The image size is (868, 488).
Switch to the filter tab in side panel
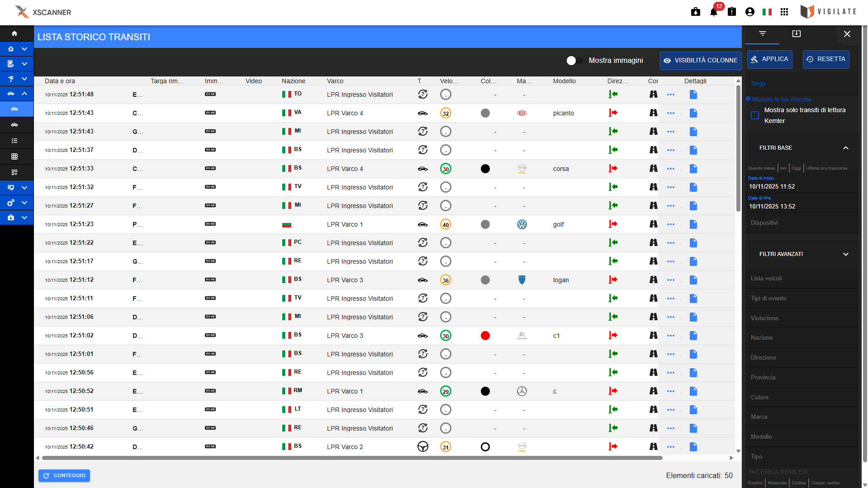[762, 34]
